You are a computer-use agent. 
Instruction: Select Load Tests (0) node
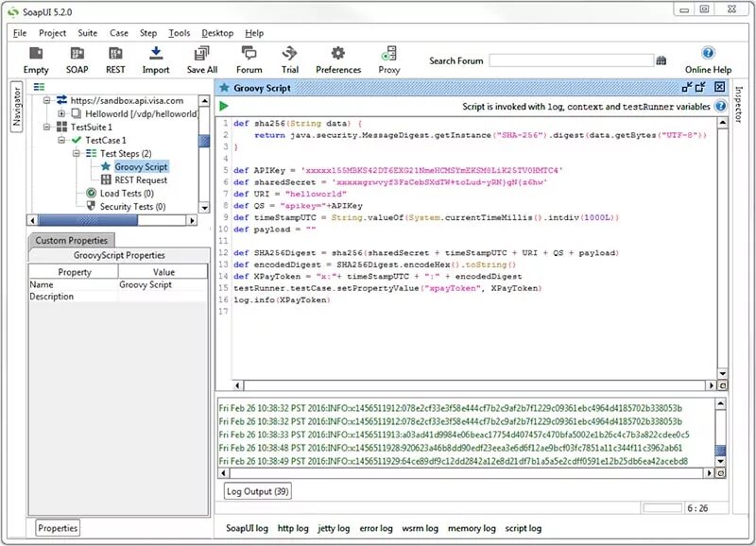coord(127,194)
